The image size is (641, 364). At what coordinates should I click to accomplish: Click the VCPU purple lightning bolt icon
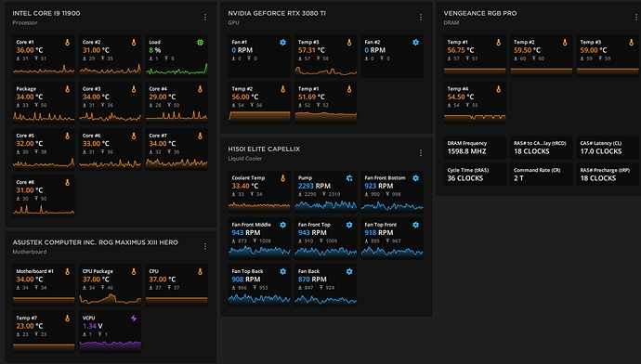[x=134, y=318]
